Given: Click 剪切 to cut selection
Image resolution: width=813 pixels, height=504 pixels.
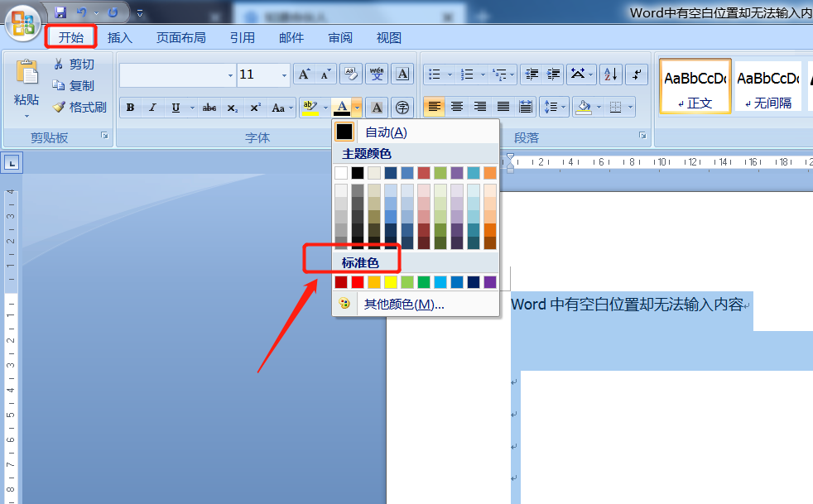Looking at the screenshot, I should (75, 65).
